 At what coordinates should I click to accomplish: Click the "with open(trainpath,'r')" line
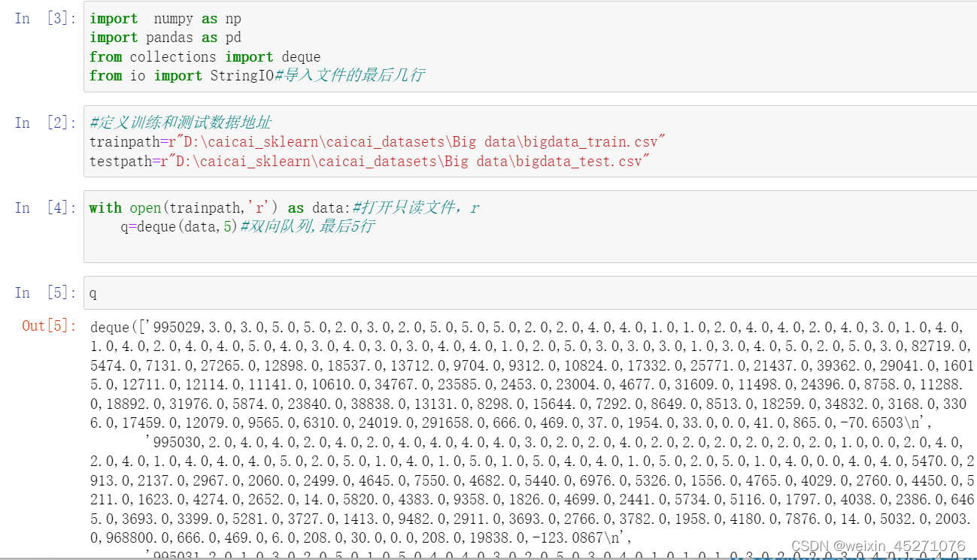click(284, 207)
